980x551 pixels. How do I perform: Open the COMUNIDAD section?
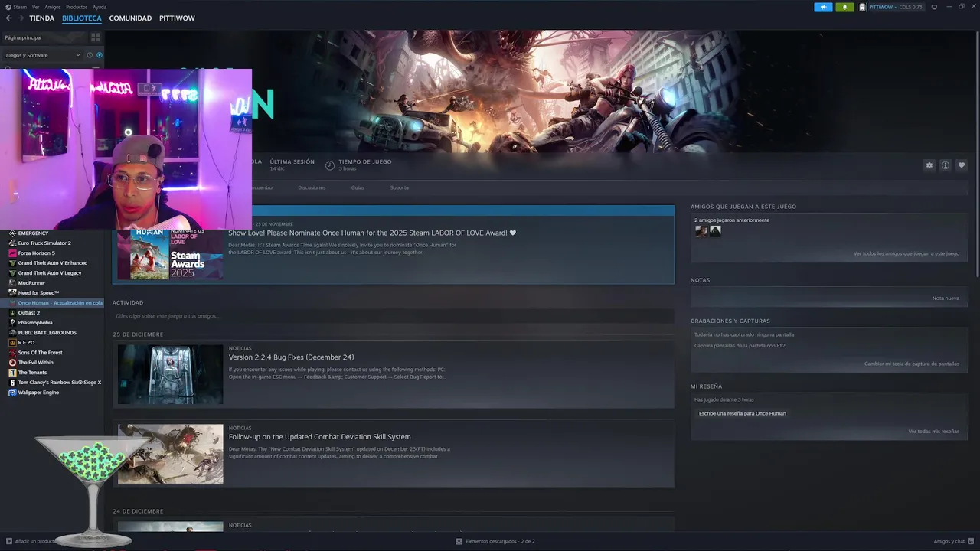pyautogui.click(x=130, y=18)
